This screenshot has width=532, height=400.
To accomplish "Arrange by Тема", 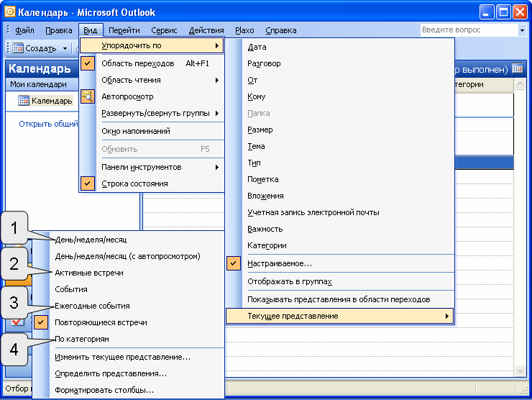I will tap(340, 146).
